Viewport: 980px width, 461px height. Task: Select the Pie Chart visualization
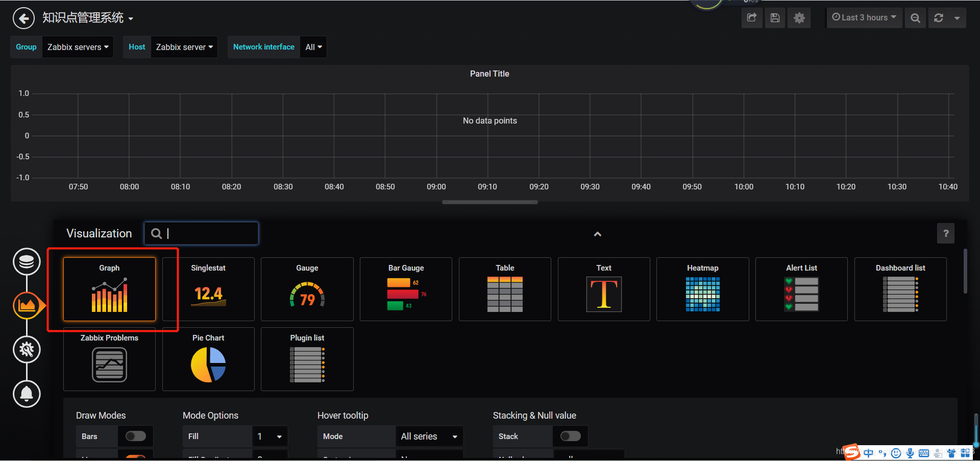tap(208, 359)
